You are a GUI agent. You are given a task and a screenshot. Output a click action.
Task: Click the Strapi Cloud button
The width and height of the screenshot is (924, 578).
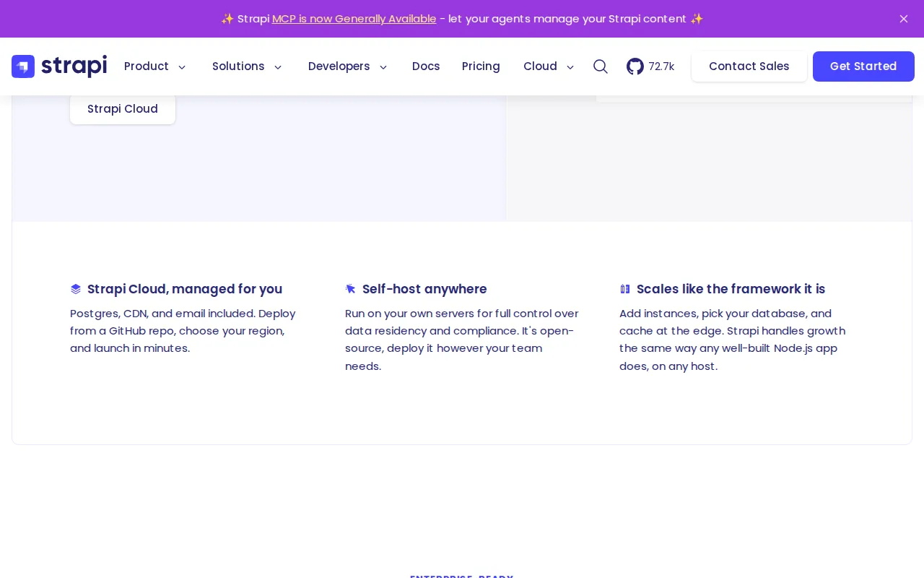[123, 109]
